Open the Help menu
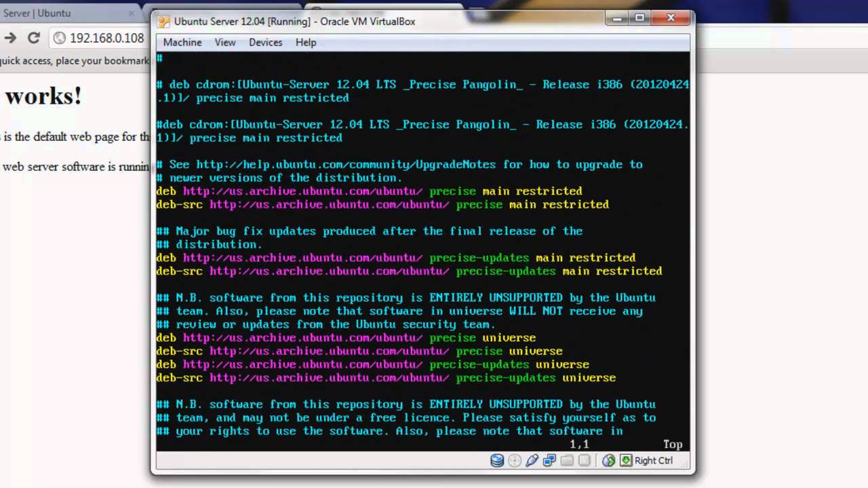 pyautogui.click(x=306, y=42)
